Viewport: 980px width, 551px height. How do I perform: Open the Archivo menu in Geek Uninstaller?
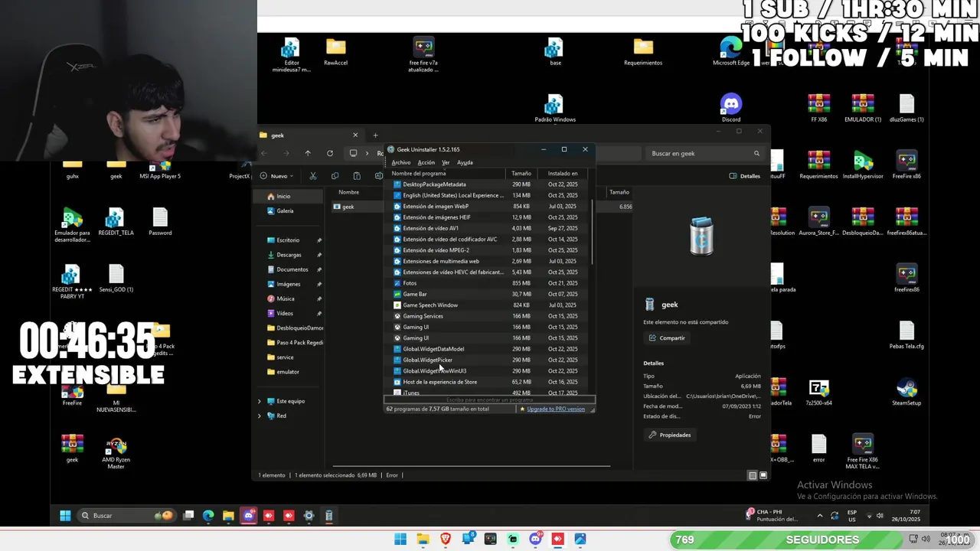click(400, 162)
